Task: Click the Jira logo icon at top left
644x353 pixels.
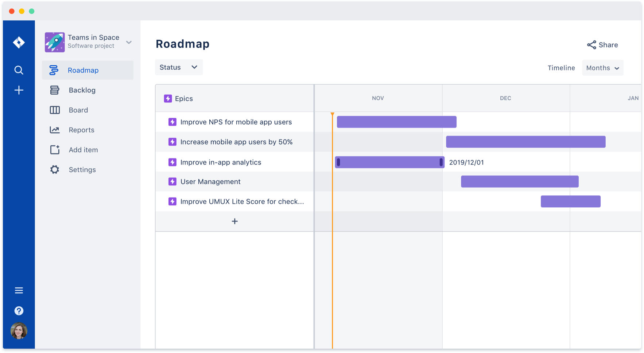Action: pyautogui.click(x=19, y=42)
